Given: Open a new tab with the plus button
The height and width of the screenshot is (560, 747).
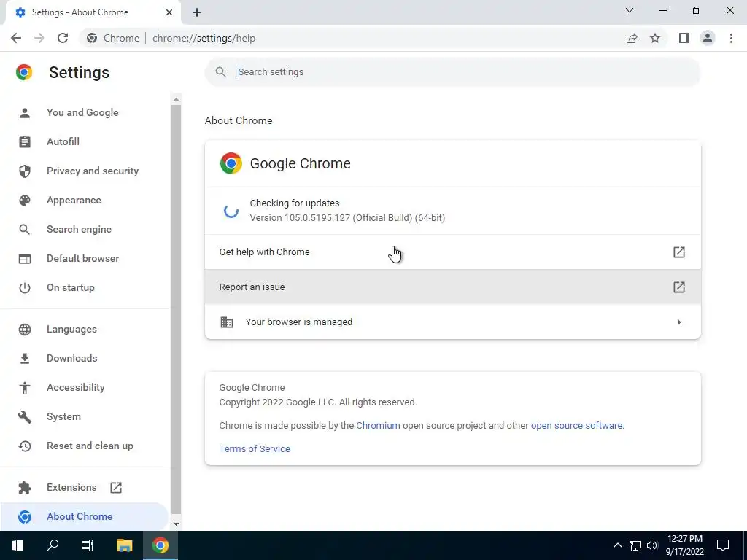Looking at the screenshot, I should click(x=197, y=12).
